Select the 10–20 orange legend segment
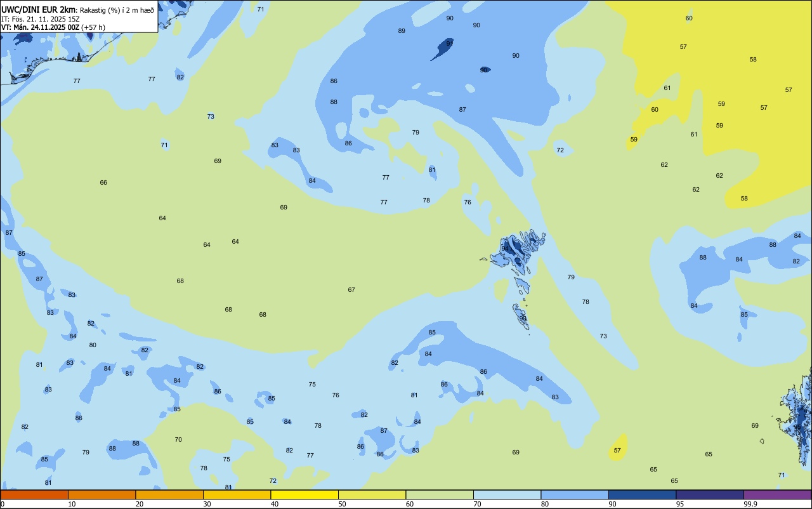The image size is (812, 509). [101, 494]
